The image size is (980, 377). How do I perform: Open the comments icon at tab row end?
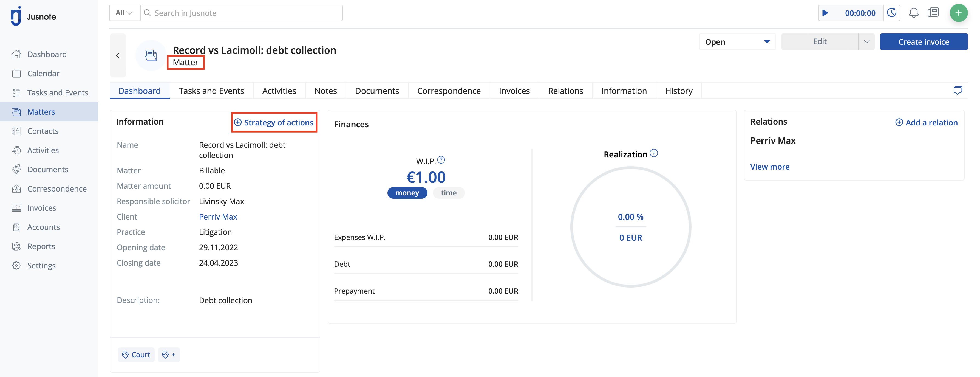click(958, 91)
